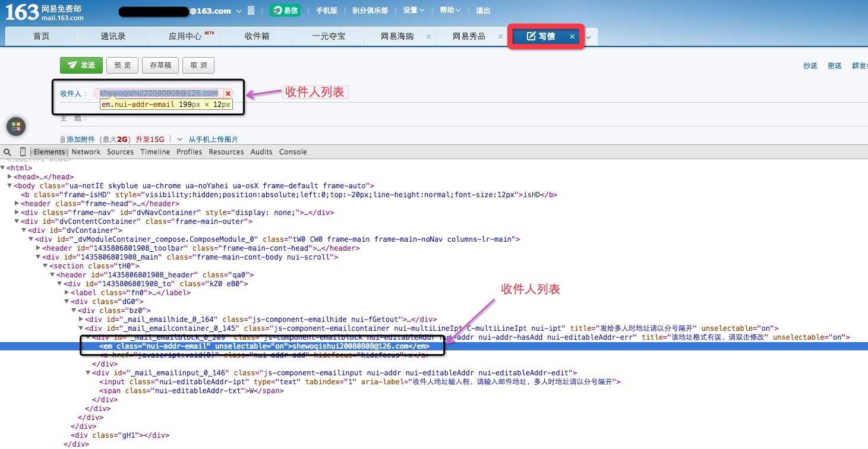Select the DevTools Network tab
The image size is (868, 449).
click(x=86, y=152)
